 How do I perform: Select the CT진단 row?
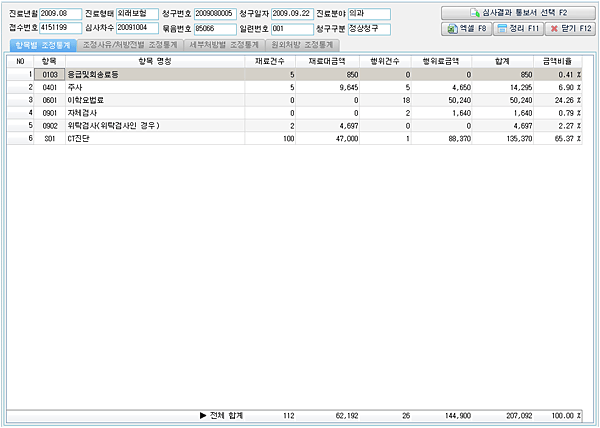294,138
